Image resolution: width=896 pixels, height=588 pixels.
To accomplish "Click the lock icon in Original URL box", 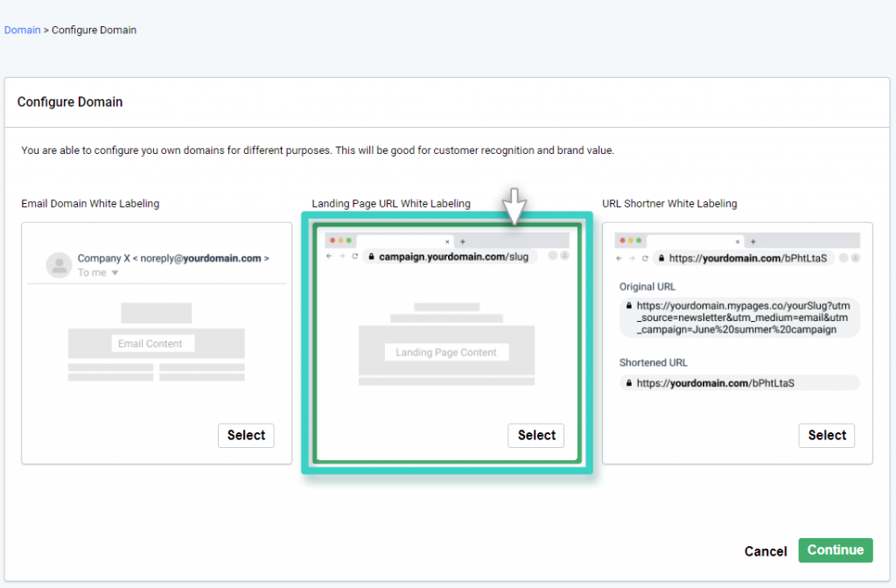I will coord(628,305).
